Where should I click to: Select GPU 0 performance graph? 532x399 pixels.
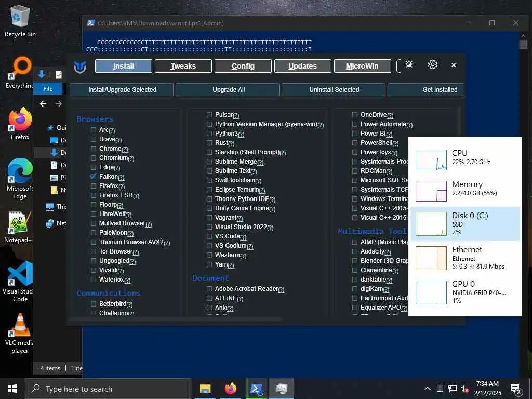(431, 292)
